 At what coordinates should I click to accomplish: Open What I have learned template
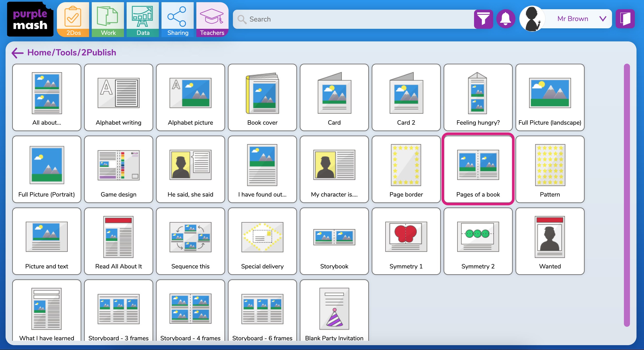pos(47,310)
